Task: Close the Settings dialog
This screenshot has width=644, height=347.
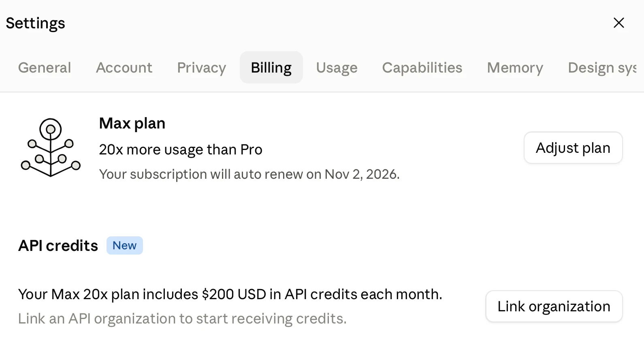Action: [618, 23]
